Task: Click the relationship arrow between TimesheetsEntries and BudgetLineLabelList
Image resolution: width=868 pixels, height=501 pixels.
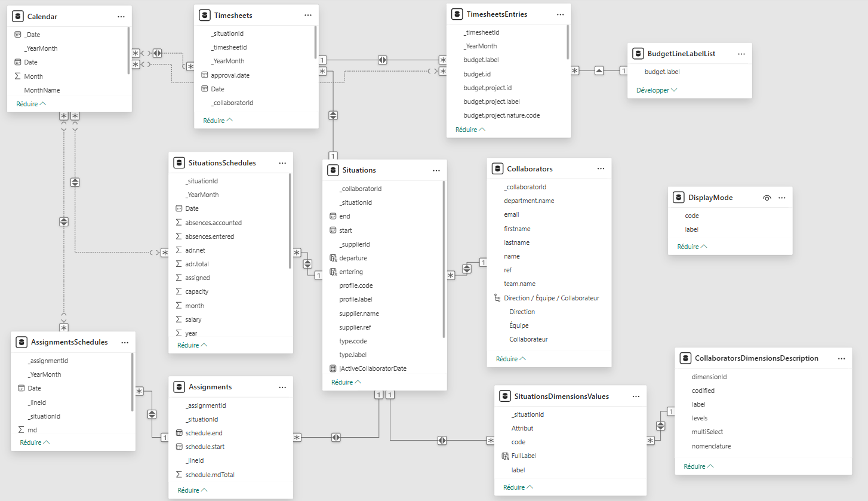Action: [599, 71]
